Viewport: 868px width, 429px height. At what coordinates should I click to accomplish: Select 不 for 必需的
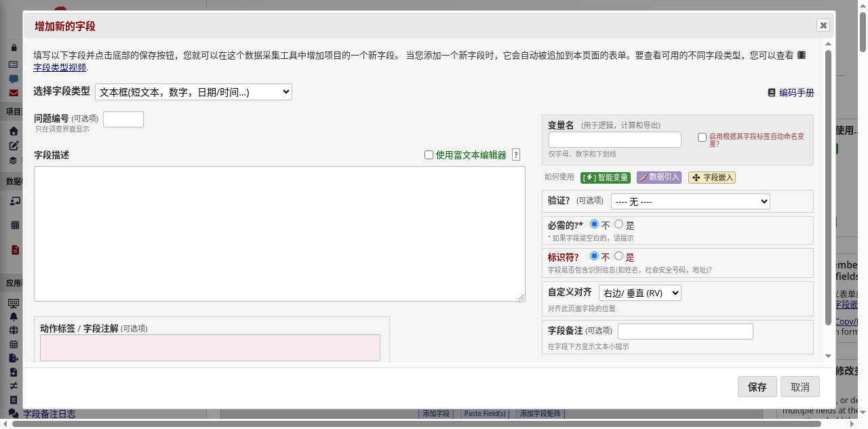click(x=595, y=224)
